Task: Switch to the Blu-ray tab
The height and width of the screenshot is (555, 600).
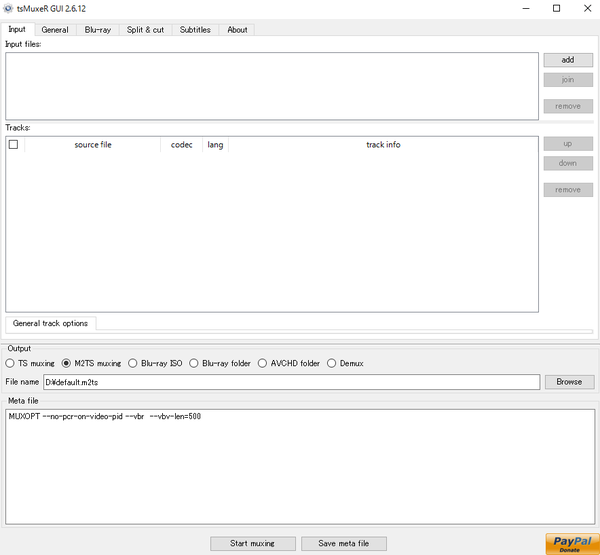Action: [x=98, y=30]
